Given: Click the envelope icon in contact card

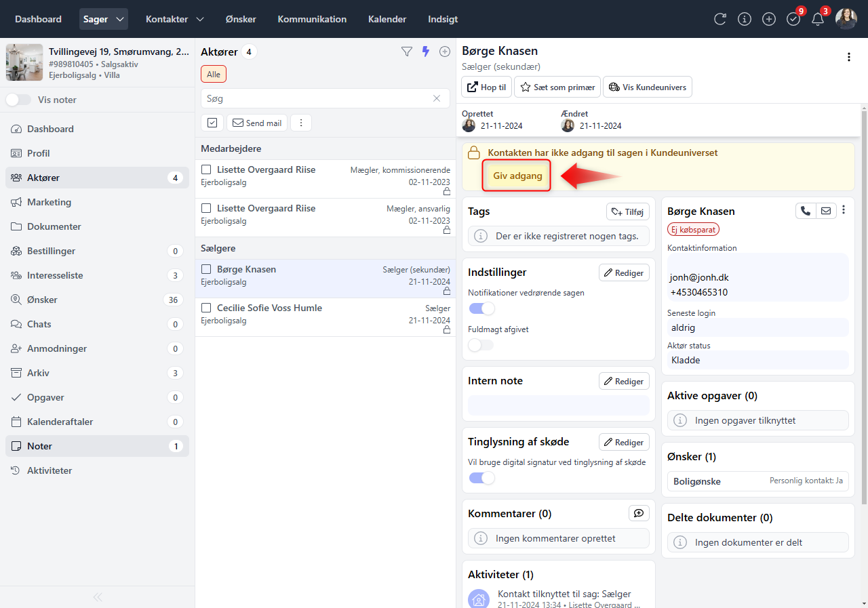Looking at the screenshot, I should tap(826, 211).
